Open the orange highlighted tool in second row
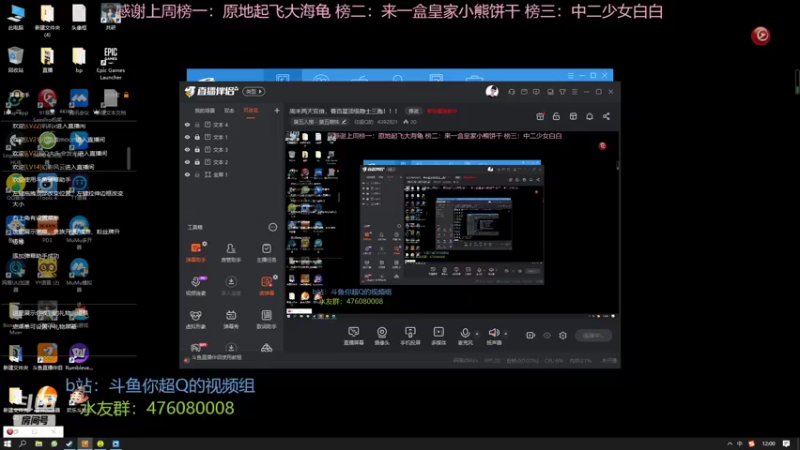 pyautogui.click(x=266, y=286)
